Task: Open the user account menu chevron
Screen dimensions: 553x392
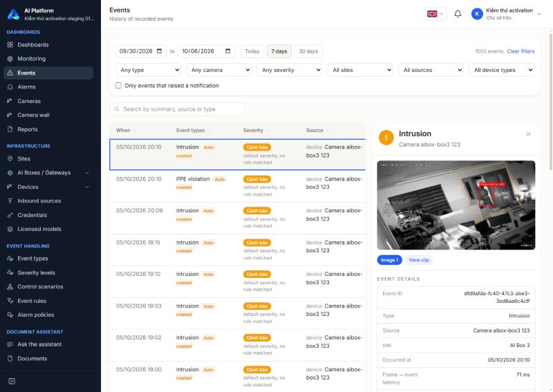Action: [539, 14]
